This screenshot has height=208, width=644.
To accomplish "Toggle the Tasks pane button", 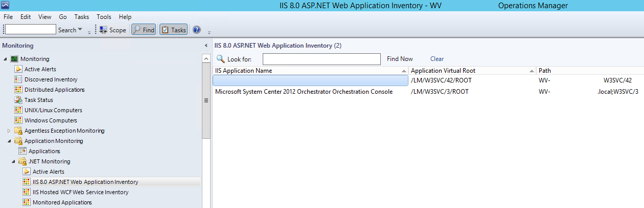I will [x=173, y=30].
